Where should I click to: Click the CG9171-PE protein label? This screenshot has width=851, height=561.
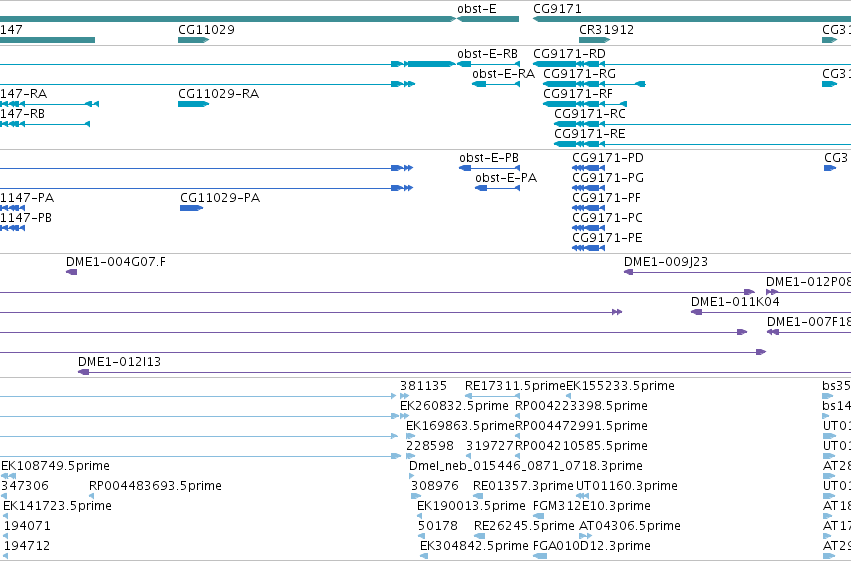pyautogui.click(x=607, y=238)
